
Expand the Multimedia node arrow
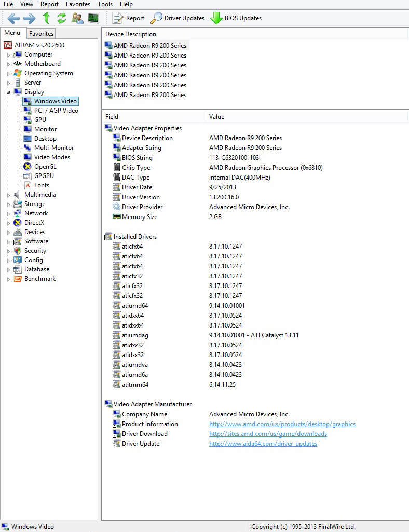click(x=8, y=195)
